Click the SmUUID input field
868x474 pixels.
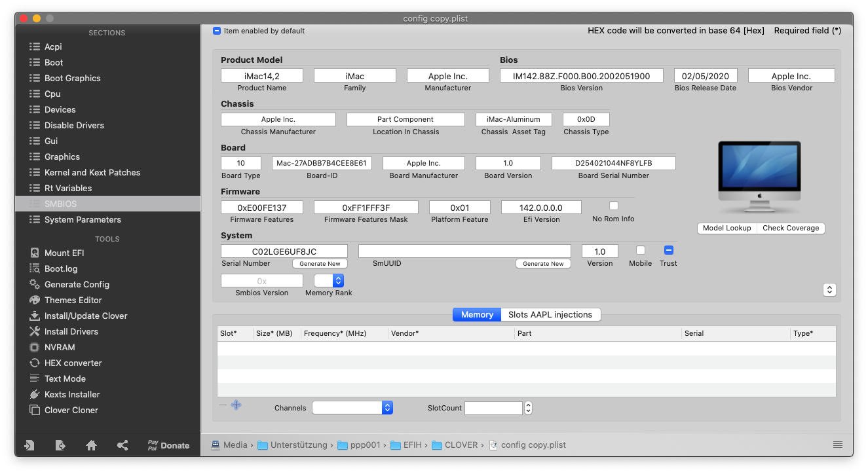pyautogui.click(x=464, y=251)
